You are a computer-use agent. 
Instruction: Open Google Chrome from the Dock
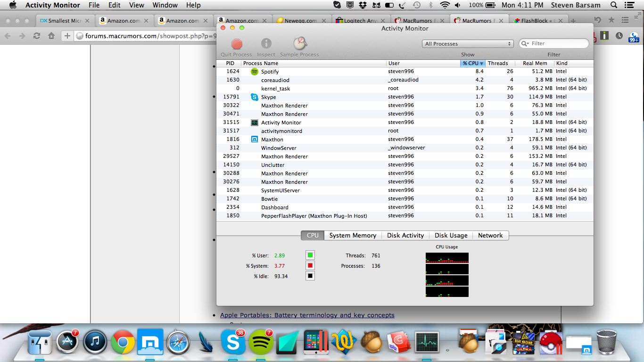[x=123, y=342]
